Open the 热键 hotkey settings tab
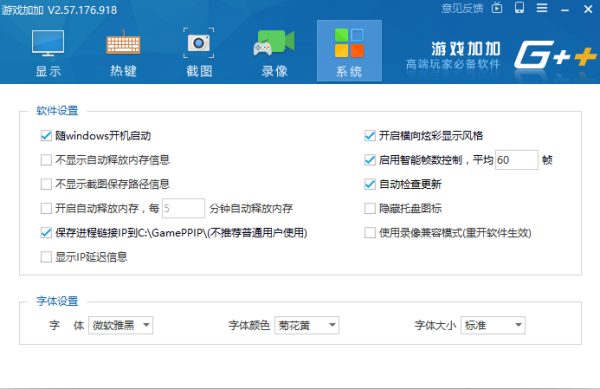 [x=123, y=53]
